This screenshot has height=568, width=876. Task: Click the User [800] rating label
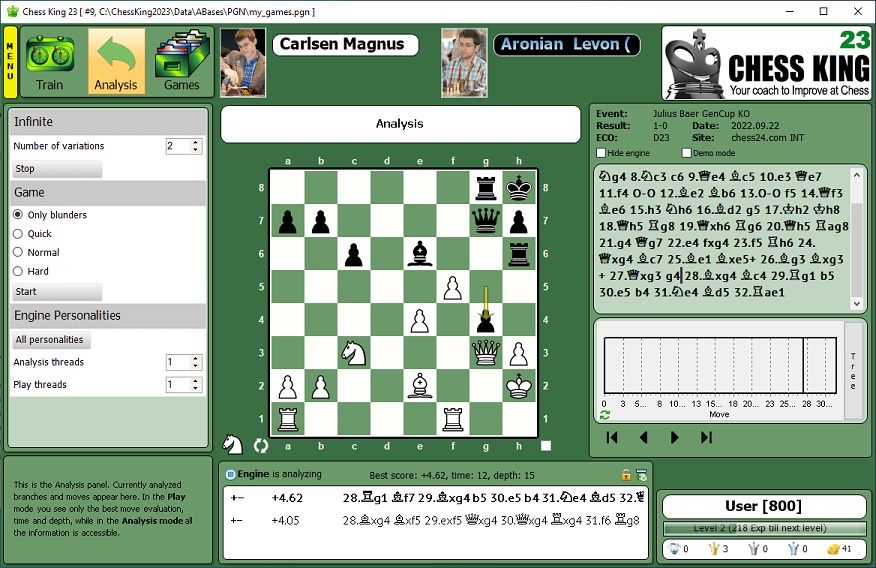click(764, 507)
